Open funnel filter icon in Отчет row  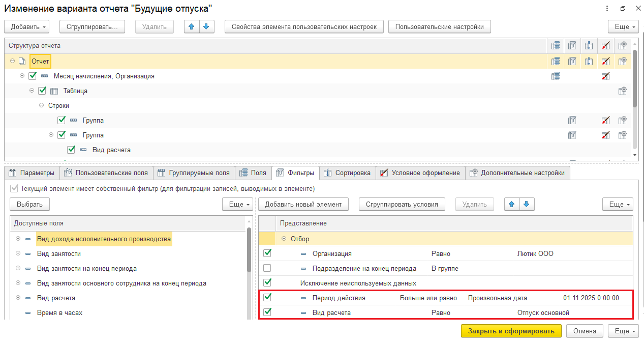pyautogui.click(x=572, y=61)
